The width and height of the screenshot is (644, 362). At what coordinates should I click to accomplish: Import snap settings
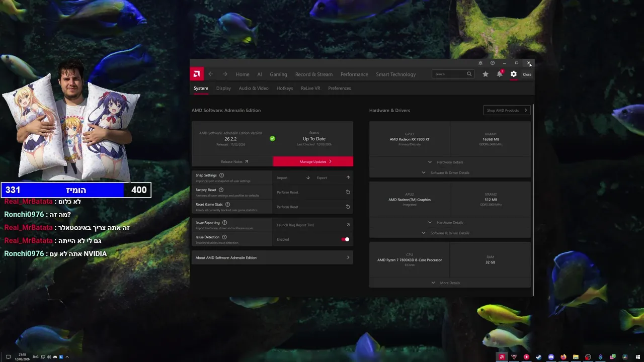(x=293, y=177)
